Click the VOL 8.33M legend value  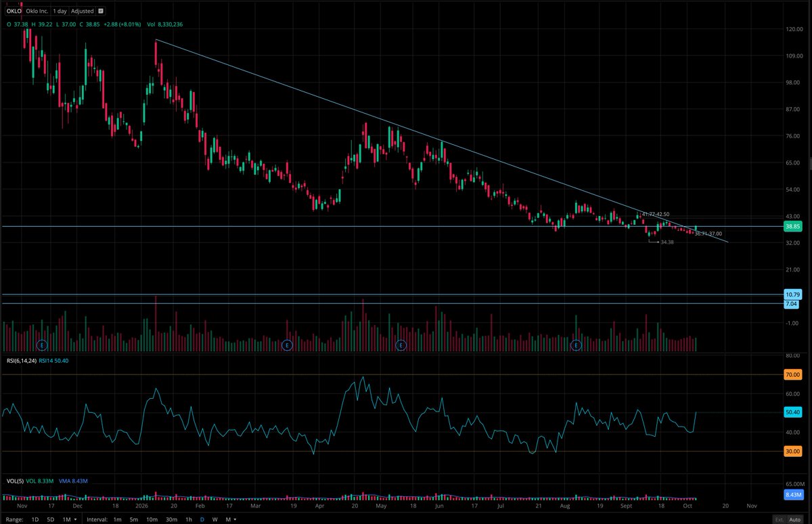(x=39, y=481)
